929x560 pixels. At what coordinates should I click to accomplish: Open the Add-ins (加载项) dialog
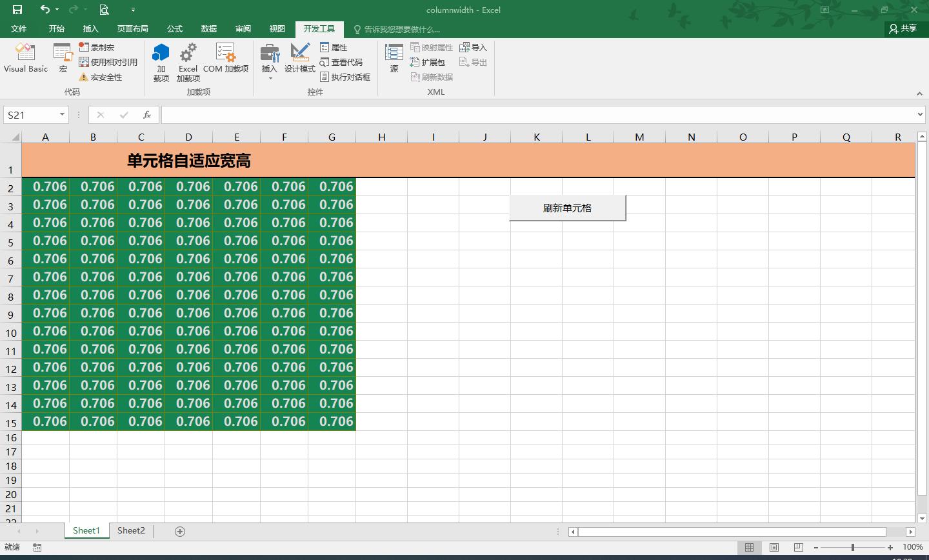[x=161, y=63]
